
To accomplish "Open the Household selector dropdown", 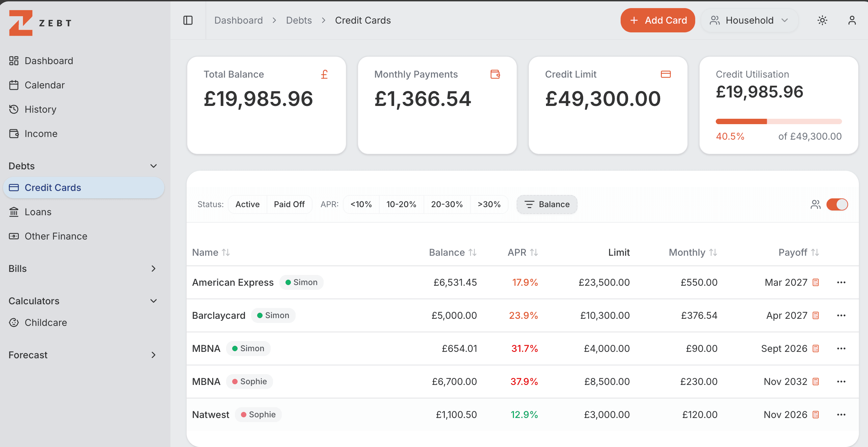I will point(749,20).
